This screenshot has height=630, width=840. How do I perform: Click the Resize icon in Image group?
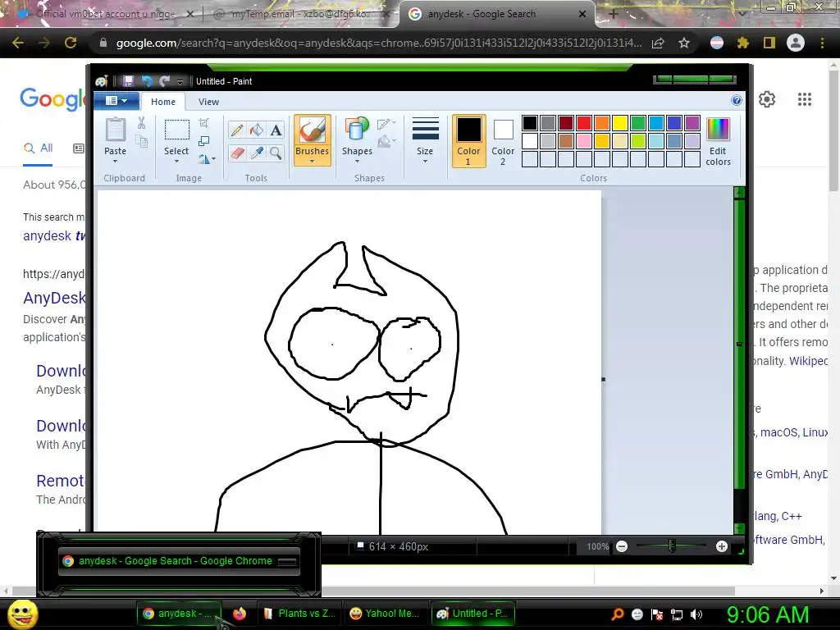(204, 141)
